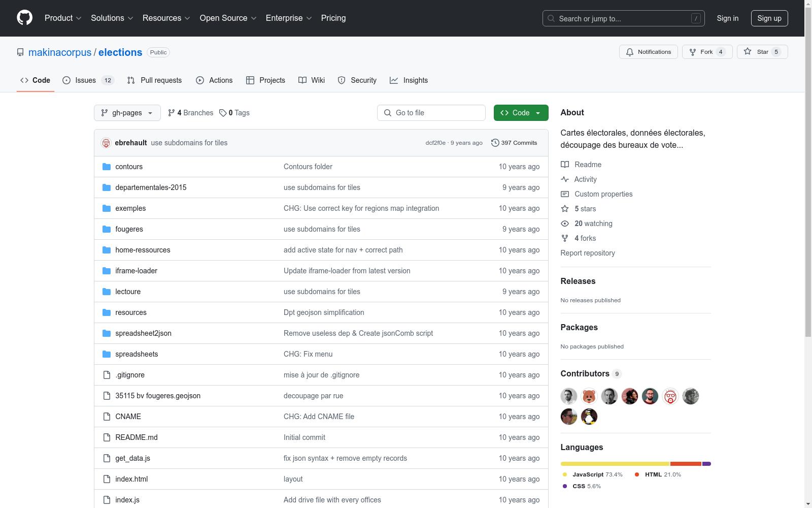
Task: Switch to the Insights tab
Action: click(x=409, y=80)
